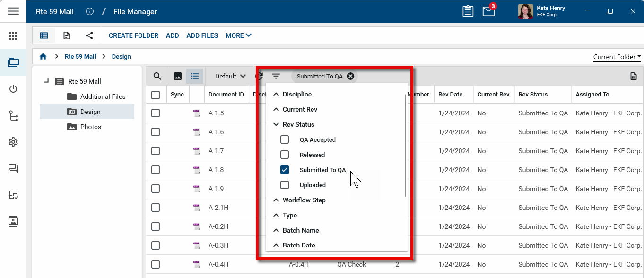Uncheck the Submitted To QA filter

[285, 170]
